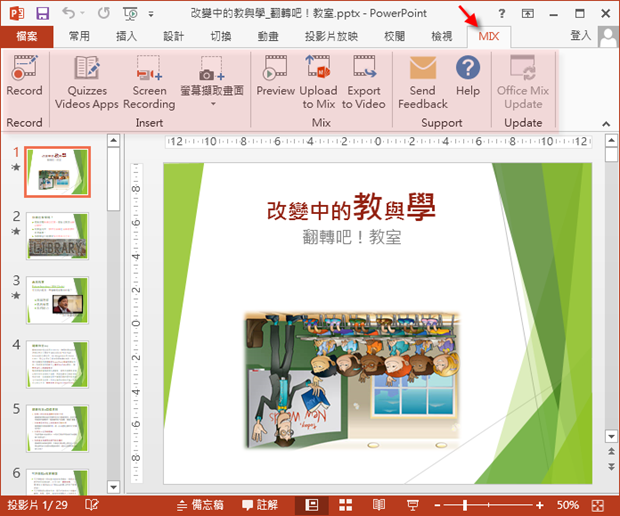Click 登入 to sign in
Image resolution: width=620 pixels, height=516 pixels.
pos(580,36)
